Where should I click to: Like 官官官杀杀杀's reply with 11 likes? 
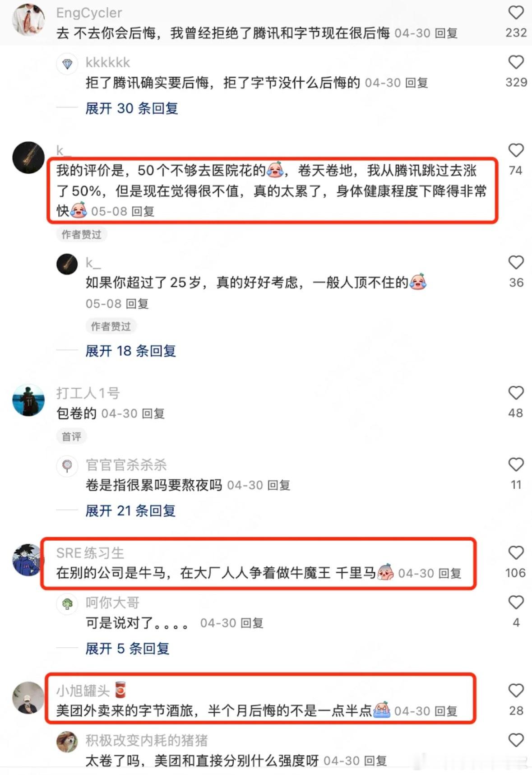pos(516,465)
